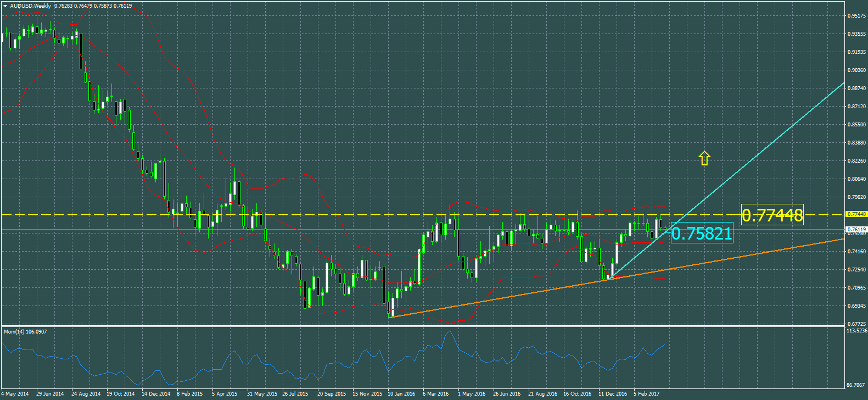
Task: Click the 4 May 2014 date label
Action: (x=15, y=394)
